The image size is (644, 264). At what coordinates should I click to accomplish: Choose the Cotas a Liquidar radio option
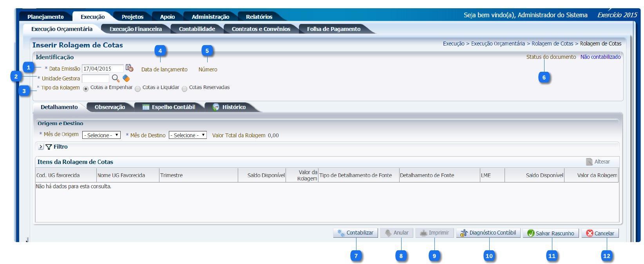[x=137, y=89]
